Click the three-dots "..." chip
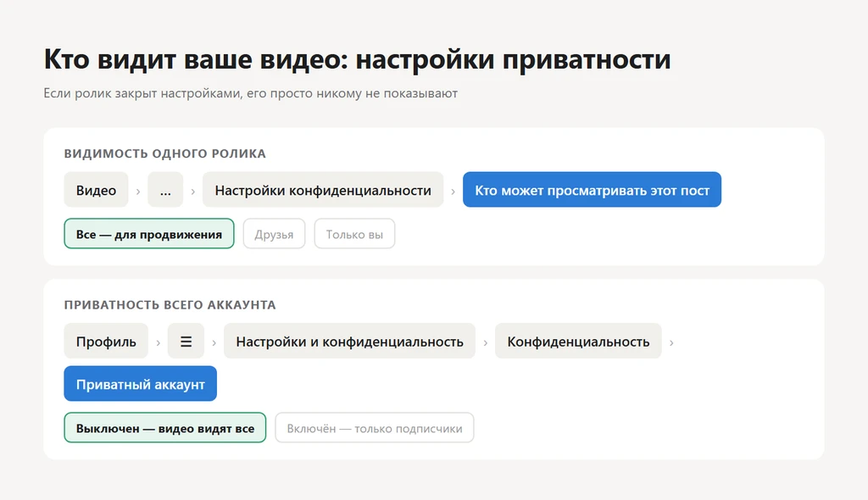This screenshot has width=868, height=500. [165, 190]
